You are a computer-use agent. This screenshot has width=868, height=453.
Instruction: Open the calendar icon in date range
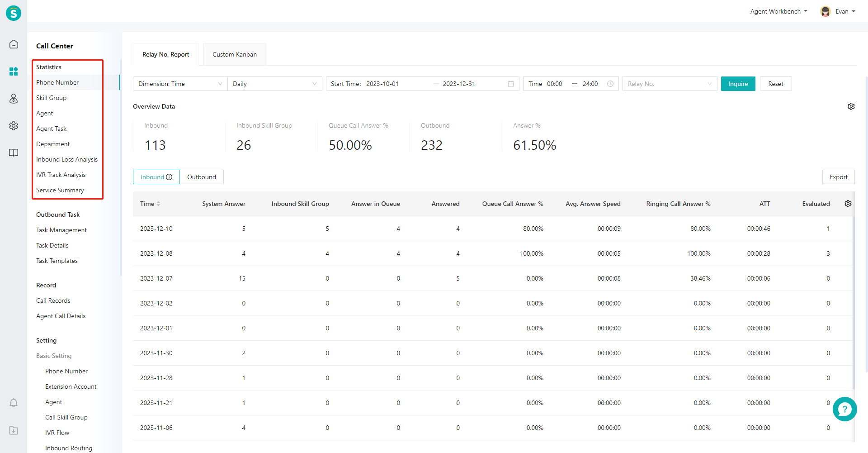[511, 84]
